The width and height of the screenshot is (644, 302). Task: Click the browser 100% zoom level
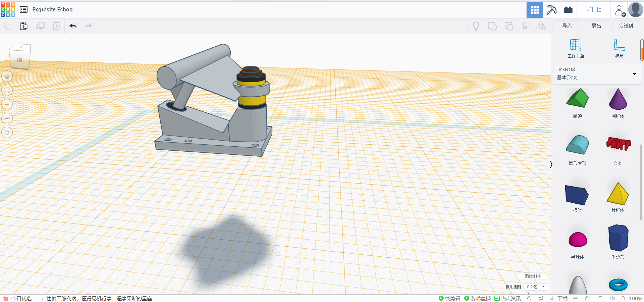click(635, 298)
